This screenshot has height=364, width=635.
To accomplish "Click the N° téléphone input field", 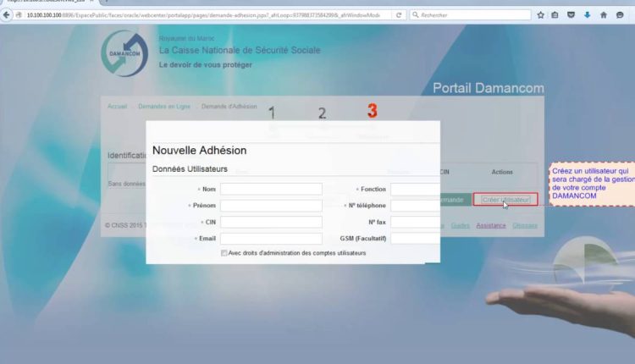I will [415, 206].
